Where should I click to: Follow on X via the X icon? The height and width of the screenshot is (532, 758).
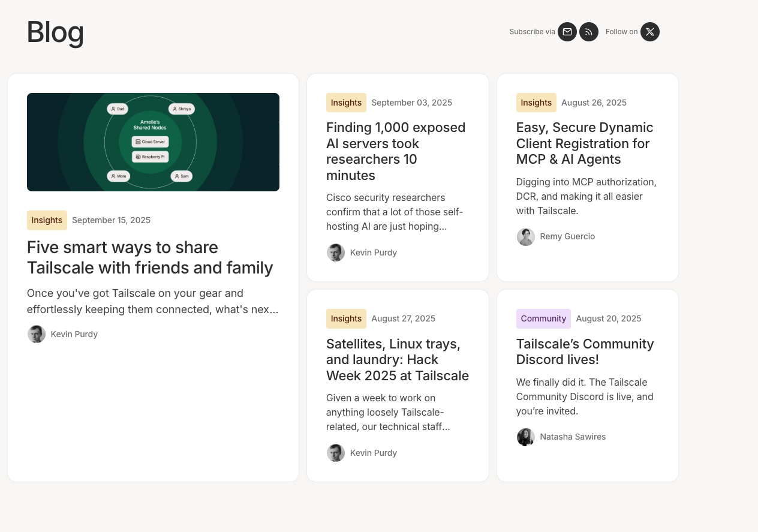650,32
